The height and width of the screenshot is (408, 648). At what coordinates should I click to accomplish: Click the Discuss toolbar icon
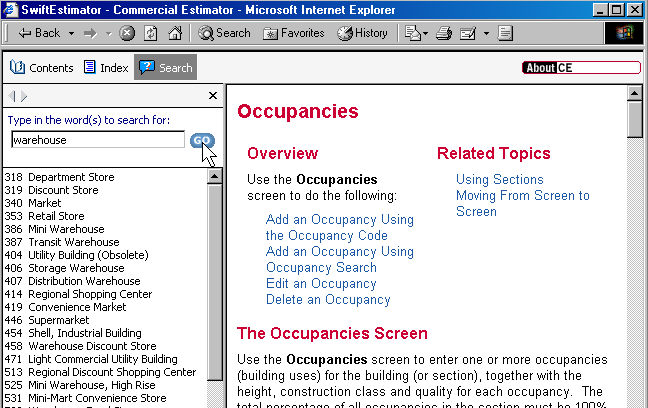coord(505,33)
